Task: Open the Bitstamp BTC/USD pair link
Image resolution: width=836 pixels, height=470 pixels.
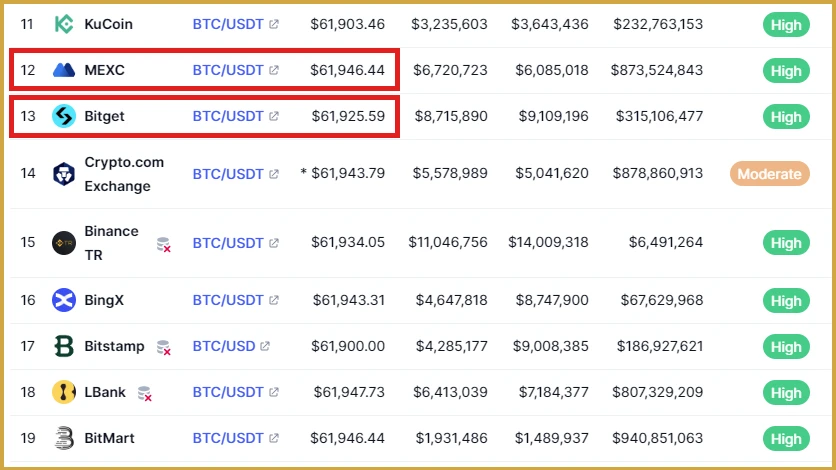Action: pos(224,346)
